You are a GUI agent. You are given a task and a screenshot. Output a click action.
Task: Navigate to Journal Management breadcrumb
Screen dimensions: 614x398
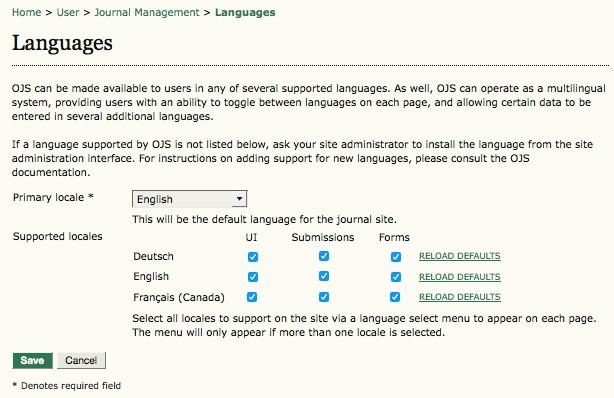pyautogui.click(x=147, y=13)
